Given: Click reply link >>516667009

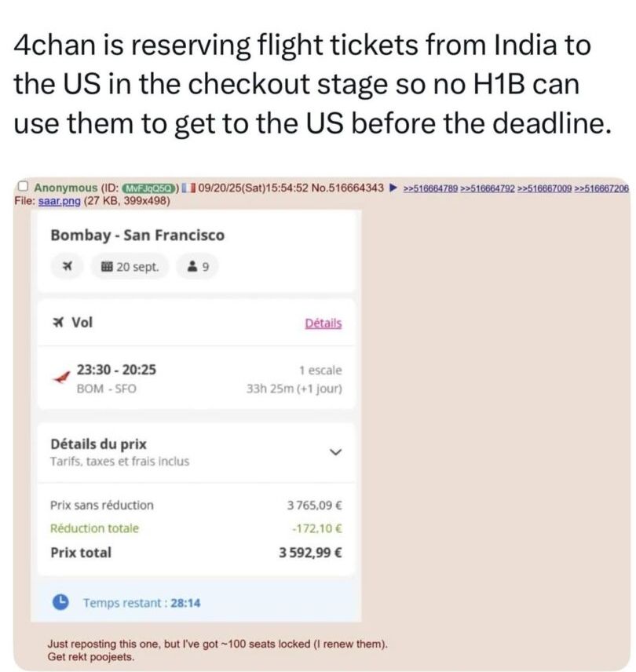Looking at the screenshot, I should click(545, 188).
